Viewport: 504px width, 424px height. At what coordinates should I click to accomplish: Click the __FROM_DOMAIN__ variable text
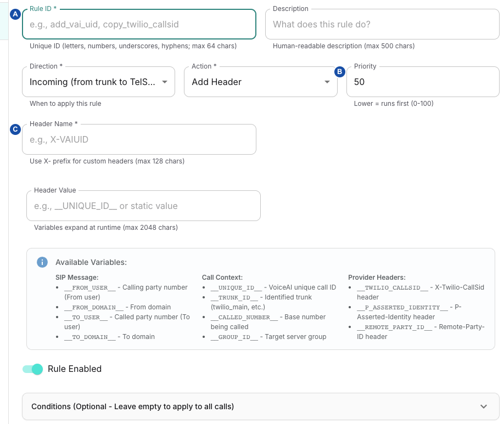point(93,307)
